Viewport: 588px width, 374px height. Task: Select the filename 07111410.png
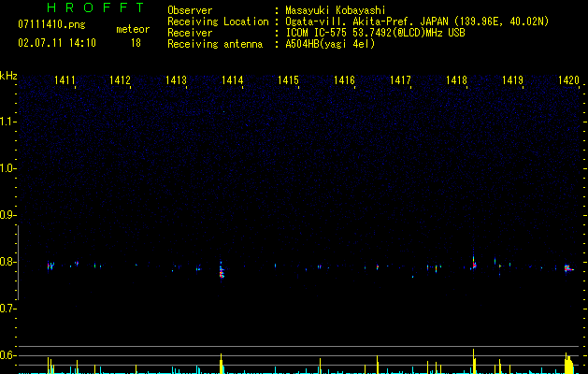coord(51,24)
